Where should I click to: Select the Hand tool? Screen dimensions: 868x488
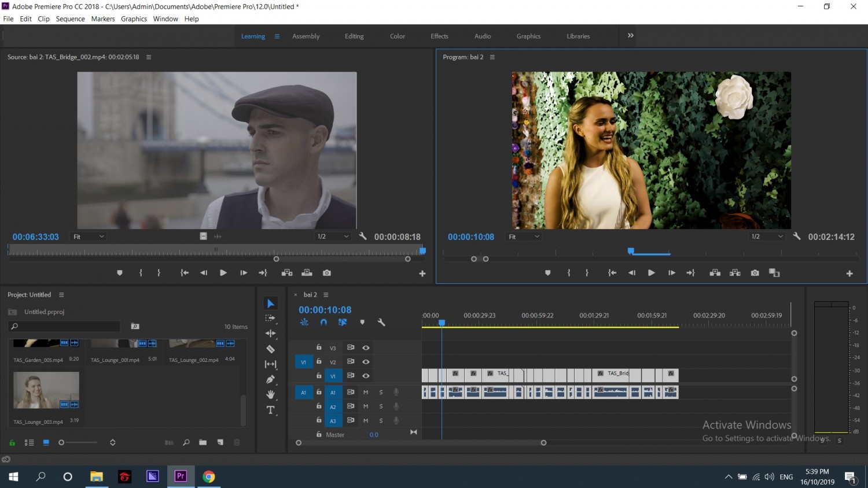pyautogui.click(x=270, y=394)
